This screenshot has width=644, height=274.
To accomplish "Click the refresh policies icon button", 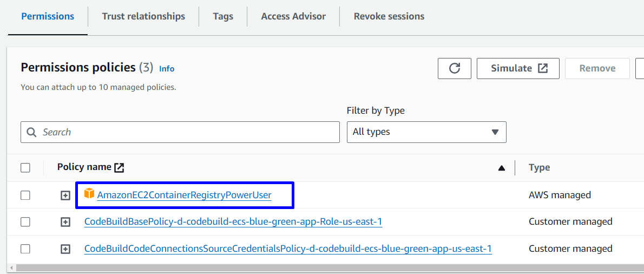I will 455,68.
